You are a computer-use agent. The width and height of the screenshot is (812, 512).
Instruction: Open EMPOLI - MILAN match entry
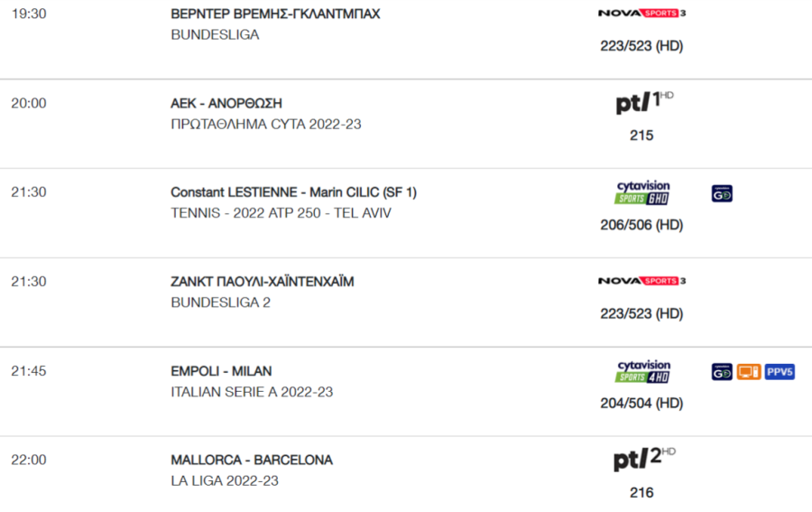point(221,371)
